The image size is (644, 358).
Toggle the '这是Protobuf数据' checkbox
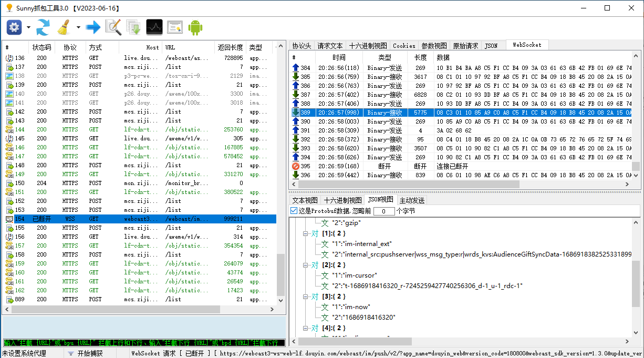[294, 210]
